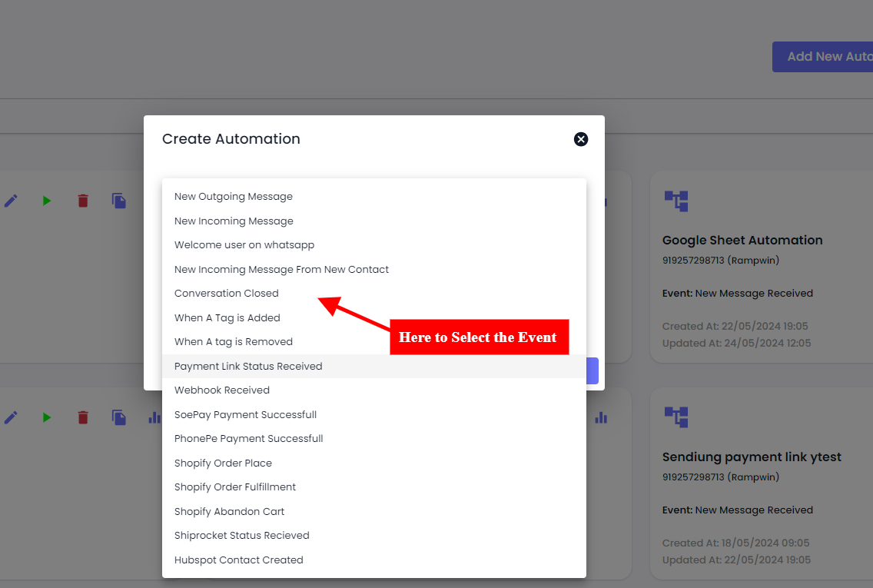873x588 pixels.
Task: Choose "Webhook Received" event
Action: pyautogui.click(x=222, y=390)
